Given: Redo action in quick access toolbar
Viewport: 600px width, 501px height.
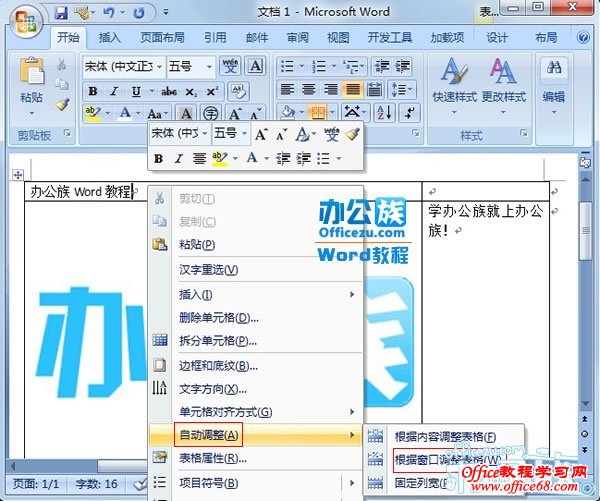Looking at the screenshot, I should [138, 13].
